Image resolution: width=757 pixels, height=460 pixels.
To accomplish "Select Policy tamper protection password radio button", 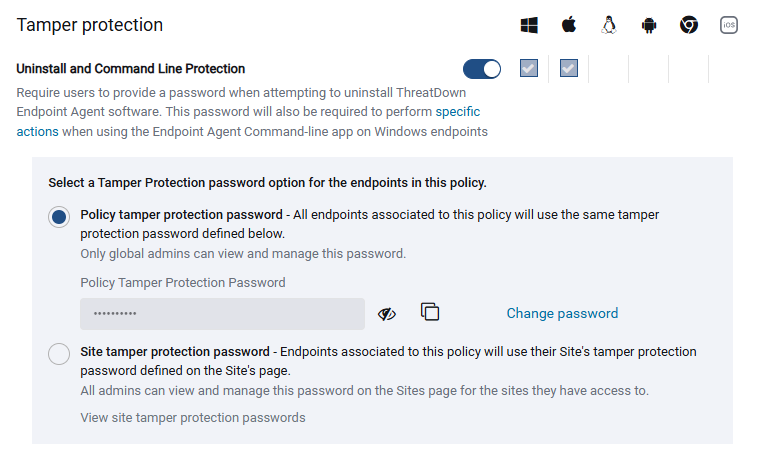I will 59,217.
